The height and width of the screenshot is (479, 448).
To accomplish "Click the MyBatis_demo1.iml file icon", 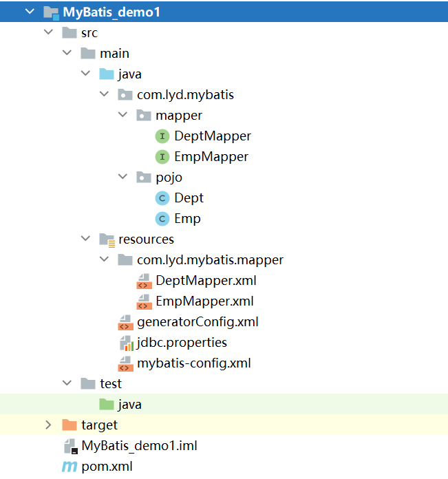I will (x=71, y=447).
